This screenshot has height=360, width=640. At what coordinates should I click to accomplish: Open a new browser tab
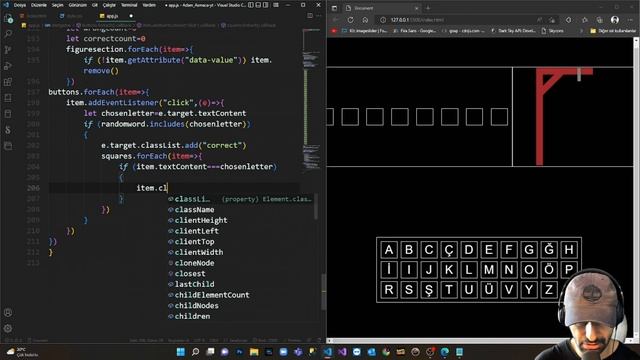pos(428,8)
